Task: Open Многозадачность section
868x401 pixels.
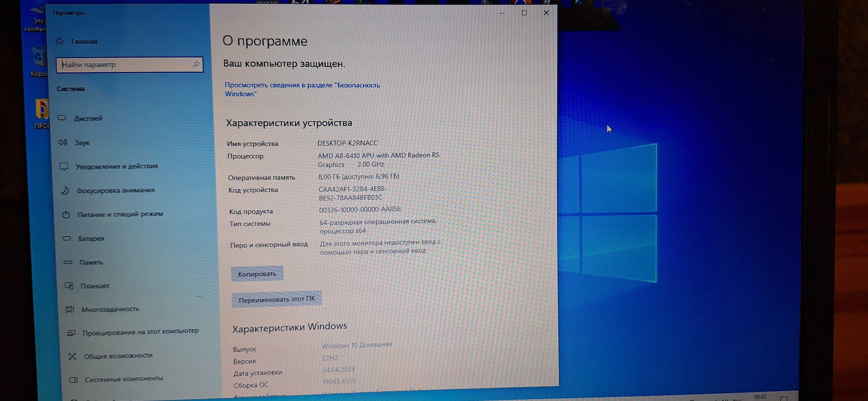Action: (110, 309)
